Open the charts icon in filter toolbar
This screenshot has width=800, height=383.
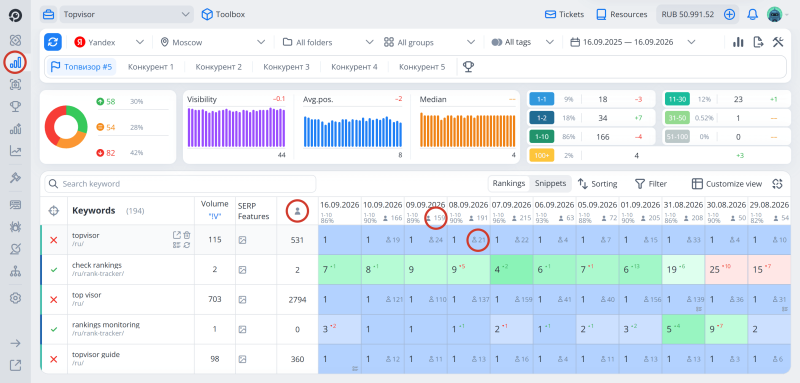click(738, 42)
